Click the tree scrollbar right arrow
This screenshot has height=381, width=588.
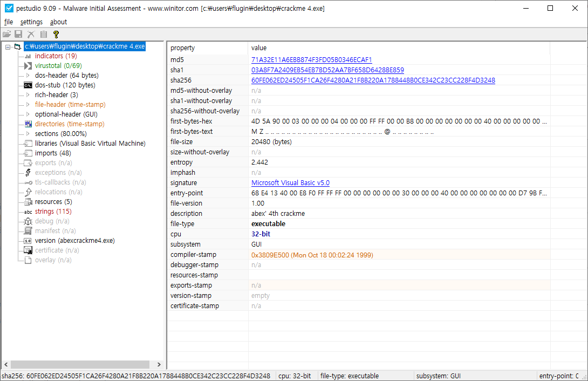coord(159,364)
